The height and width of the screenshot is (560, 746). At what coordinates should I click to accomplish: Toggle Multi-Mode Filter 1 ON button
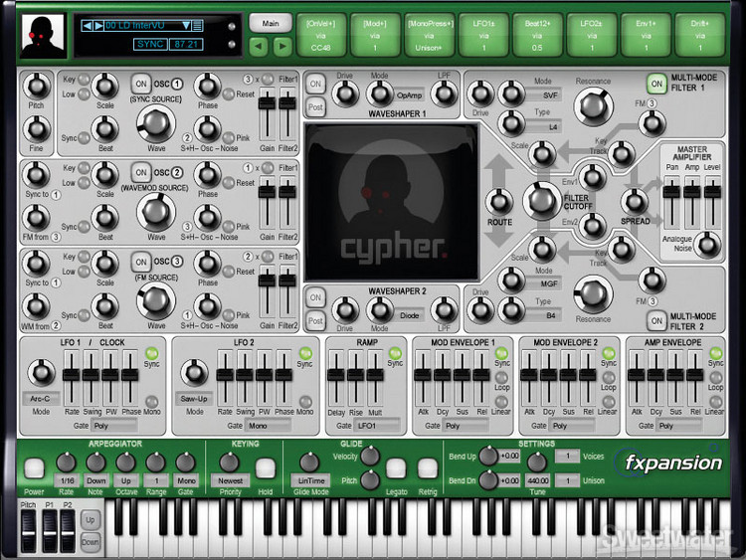point(656,84)
